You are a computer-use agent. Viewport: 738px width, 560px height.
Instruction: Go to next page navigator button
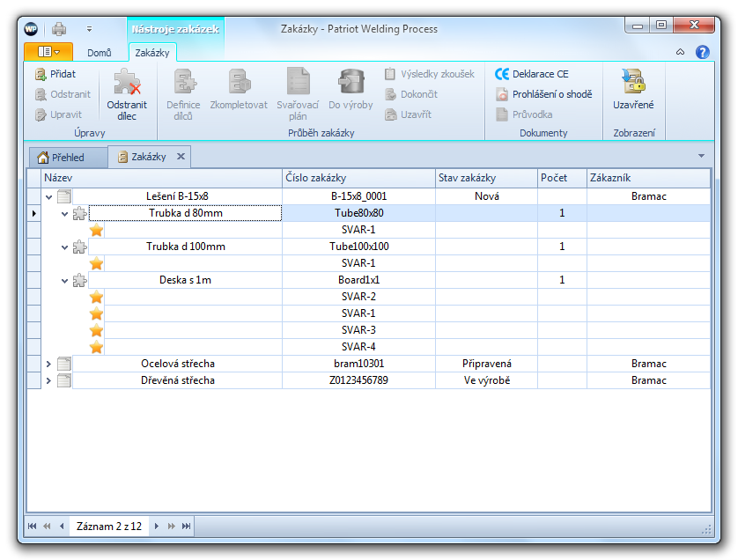click(172, 527)
